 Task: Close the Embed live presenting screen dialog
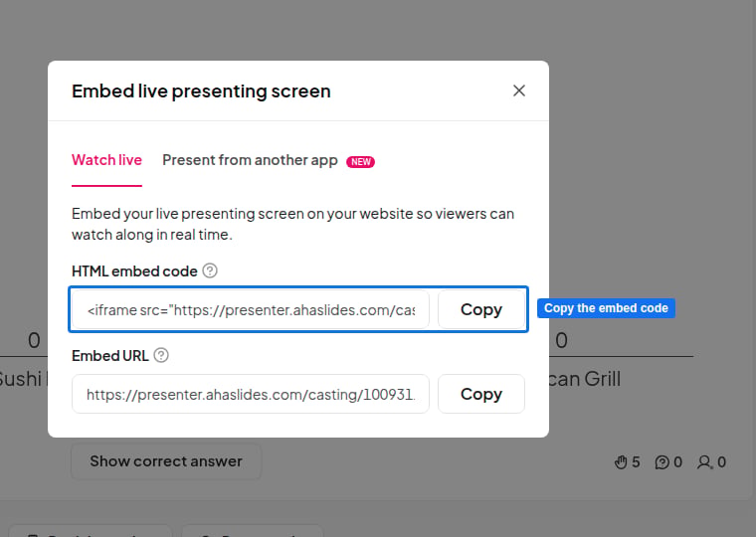pos(519,90)
